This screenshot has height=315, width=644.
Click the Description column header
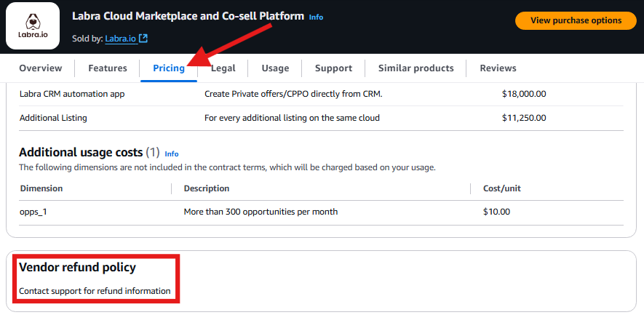click(x=207, y=188)
